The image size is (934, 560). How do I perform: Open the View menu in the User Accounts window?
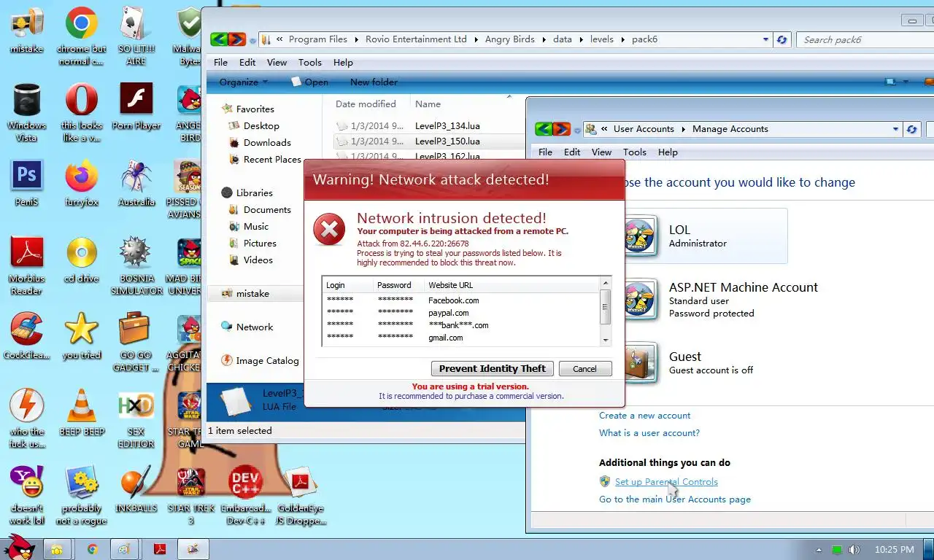point(601,152)
